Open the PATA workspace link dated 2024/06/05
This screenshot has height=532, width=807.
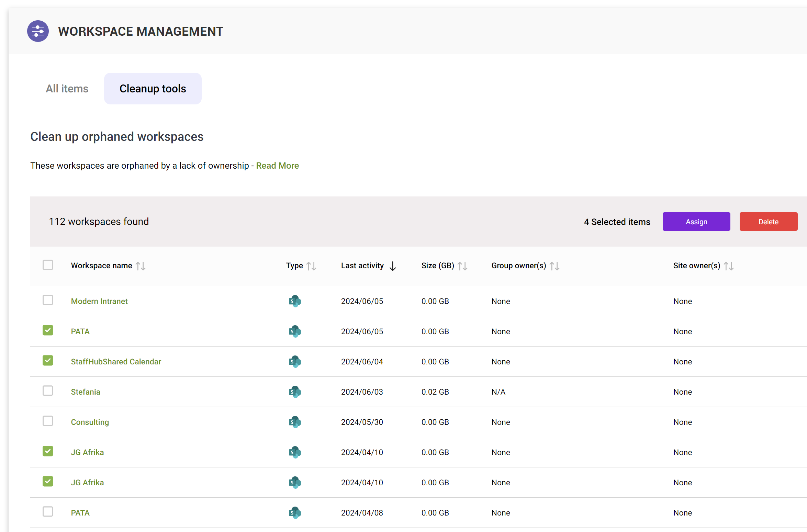80,332
